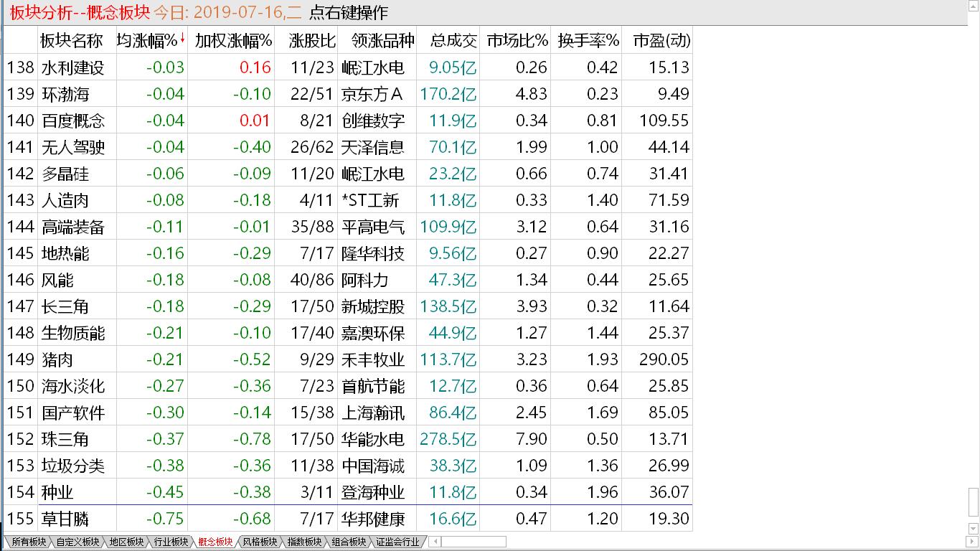Select the 生物质能 sector name
Image resolution: width=980 pixels, height=551 pixels.
(73, 333)
